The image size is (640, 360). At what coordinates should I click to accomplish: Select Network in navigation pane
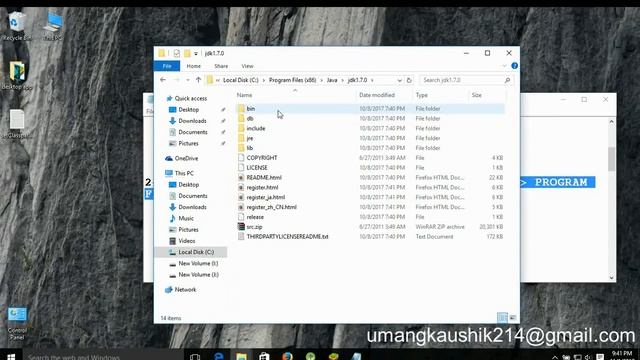(x=185, y=290)
